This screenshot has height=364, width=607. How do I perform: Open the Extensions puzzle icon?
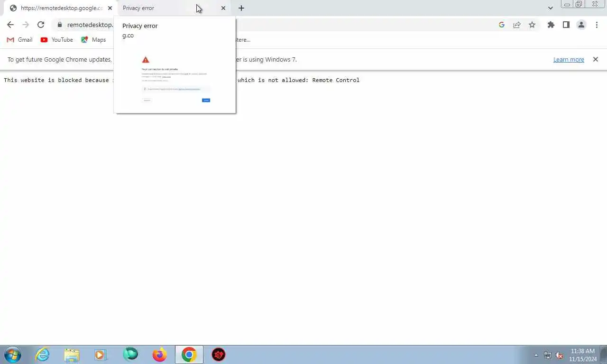click(551, 25)
